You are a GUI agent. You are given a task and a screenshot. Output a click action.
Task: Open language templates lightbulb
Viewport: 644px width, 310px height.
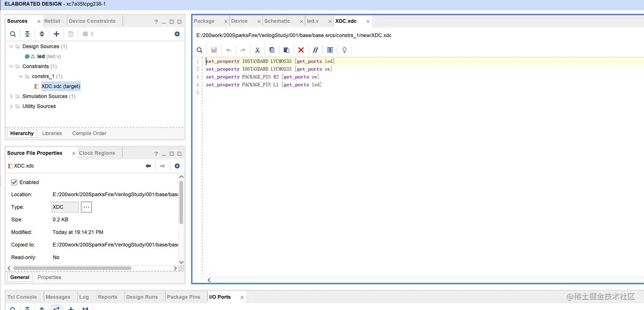(x=345, y=50)
